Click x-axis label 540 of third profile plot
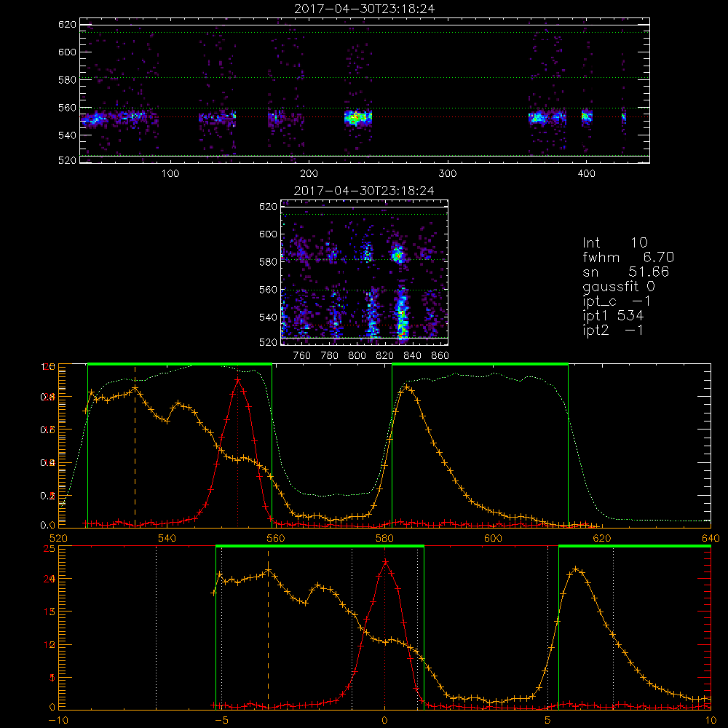Viewport: 728px width, 728px height. point(167,538)
